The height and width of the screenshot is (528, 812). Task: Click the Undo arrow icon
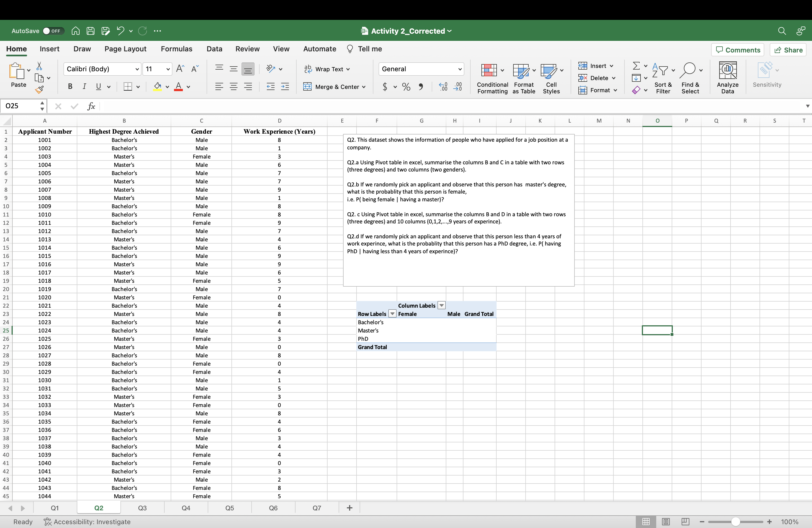(120, 31)
